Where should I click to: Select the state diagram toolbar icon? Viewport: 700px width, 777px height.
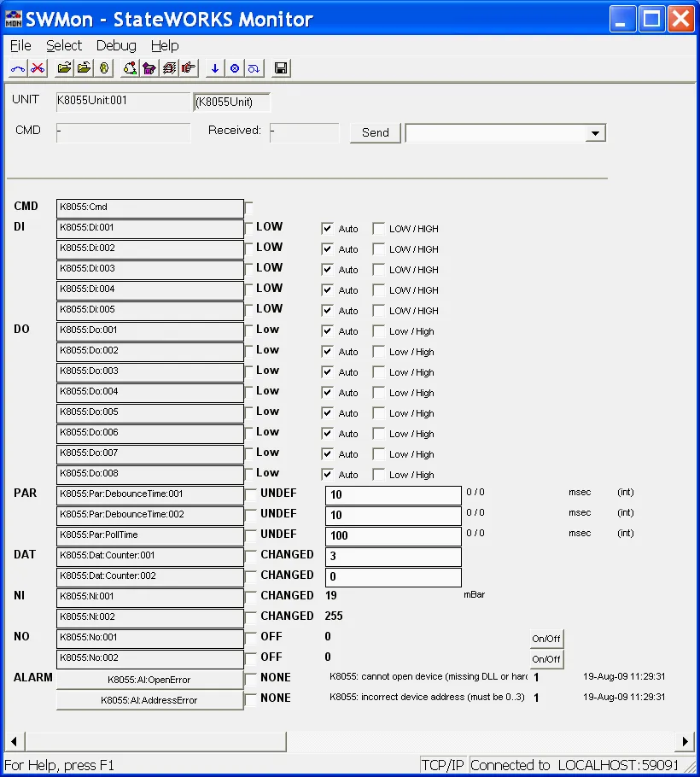click(131, 68)
